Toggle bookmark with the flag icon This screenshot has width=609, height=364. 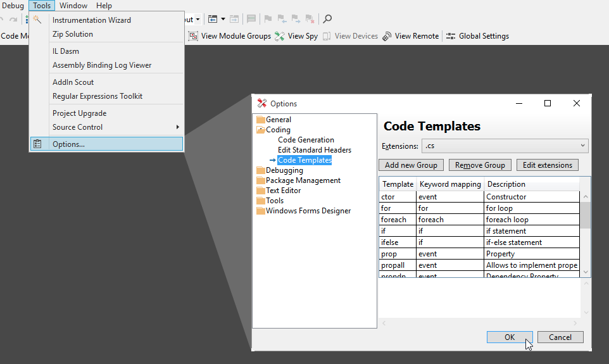[x=268, y=18]
